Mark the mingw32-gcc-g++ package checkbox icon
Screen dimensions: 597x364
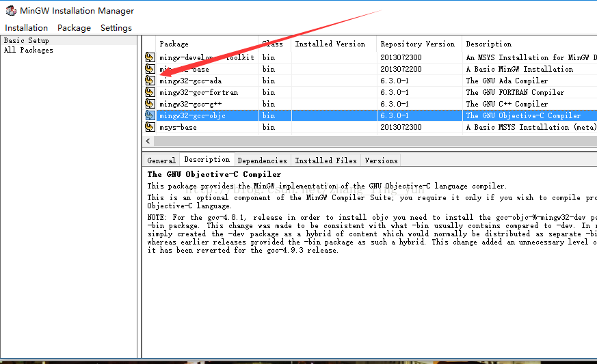click(x=150, y=103)
